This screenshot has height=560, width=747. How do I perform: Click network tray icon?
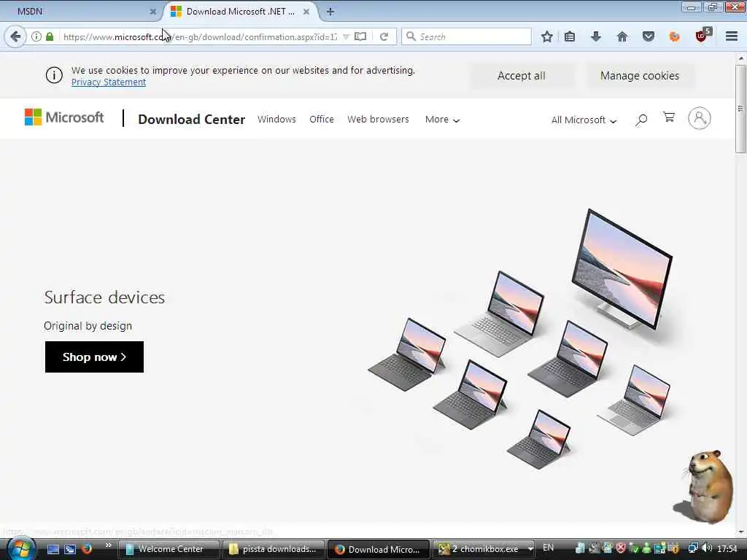[693, 548]
